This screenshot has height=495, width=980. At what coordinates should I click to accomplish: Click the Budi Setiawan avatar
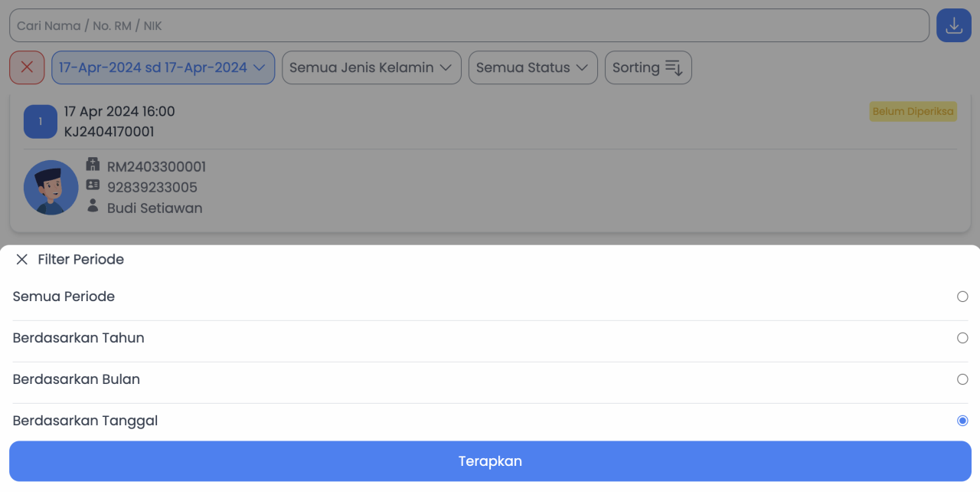51,188
